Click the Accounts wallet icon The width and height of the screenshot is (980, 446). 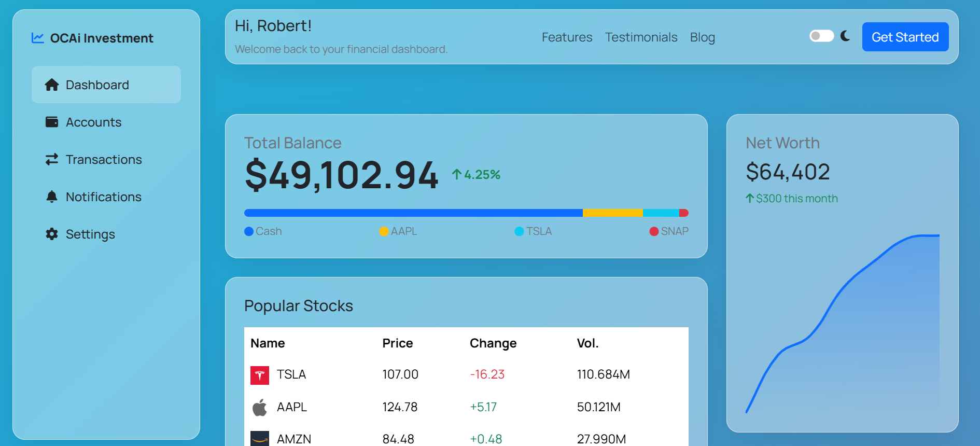pos(52,122)
